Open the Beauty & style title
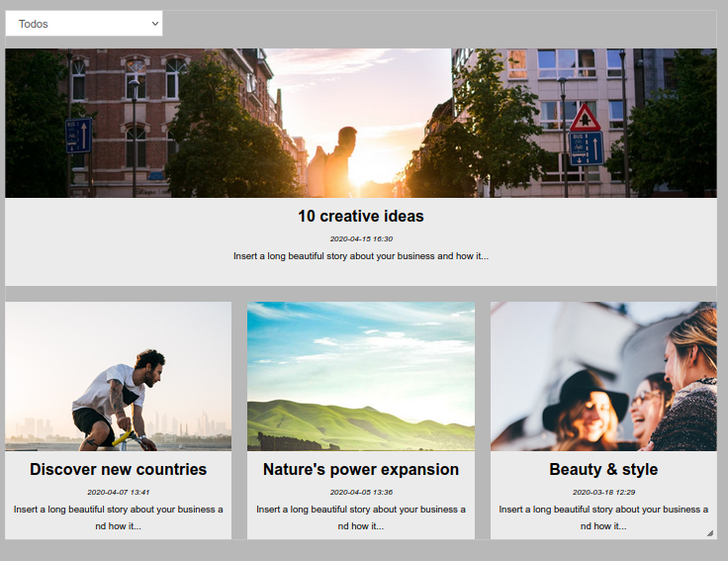728x561 pixels. tap(603, 469)
